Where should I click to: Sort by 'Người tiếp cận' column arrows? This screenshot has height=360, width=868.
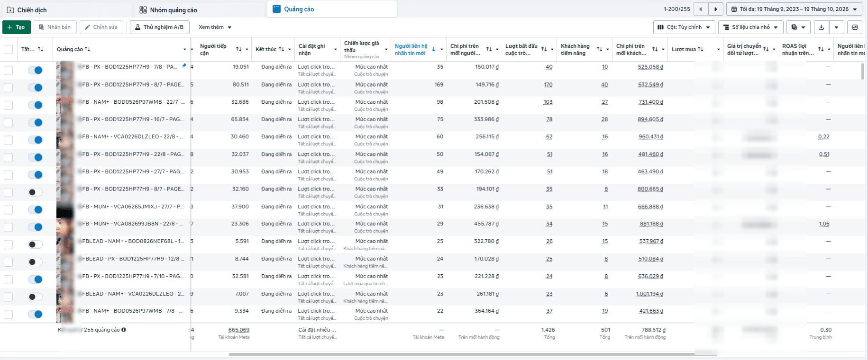(x=239, y=49)
